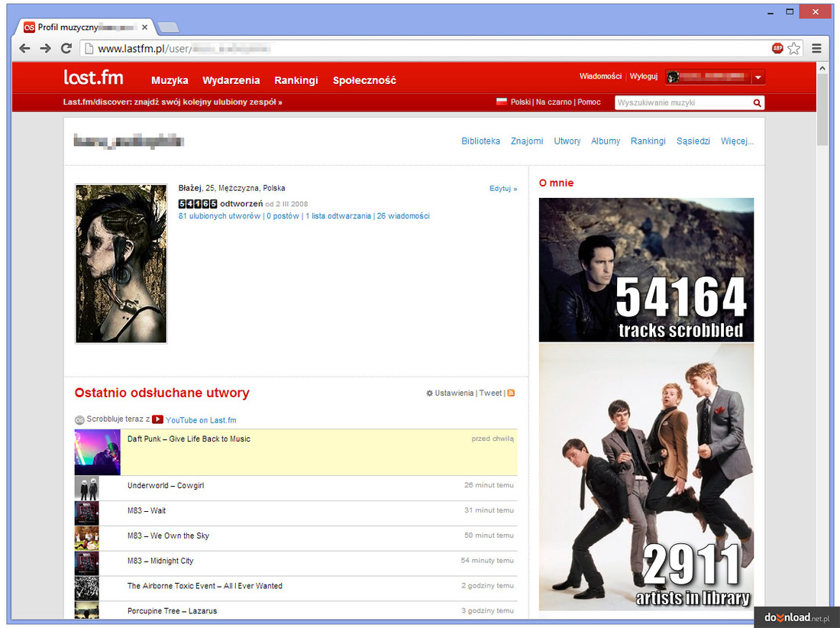Open a new browser tab
Viewport: 840px width, 628px height.
point(169,28)
